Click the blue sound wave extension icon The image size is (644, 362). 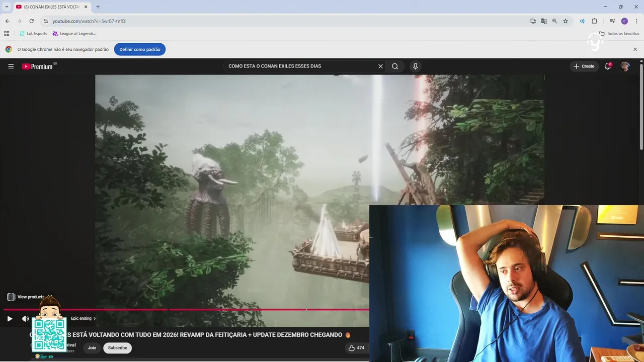(582, 21)
